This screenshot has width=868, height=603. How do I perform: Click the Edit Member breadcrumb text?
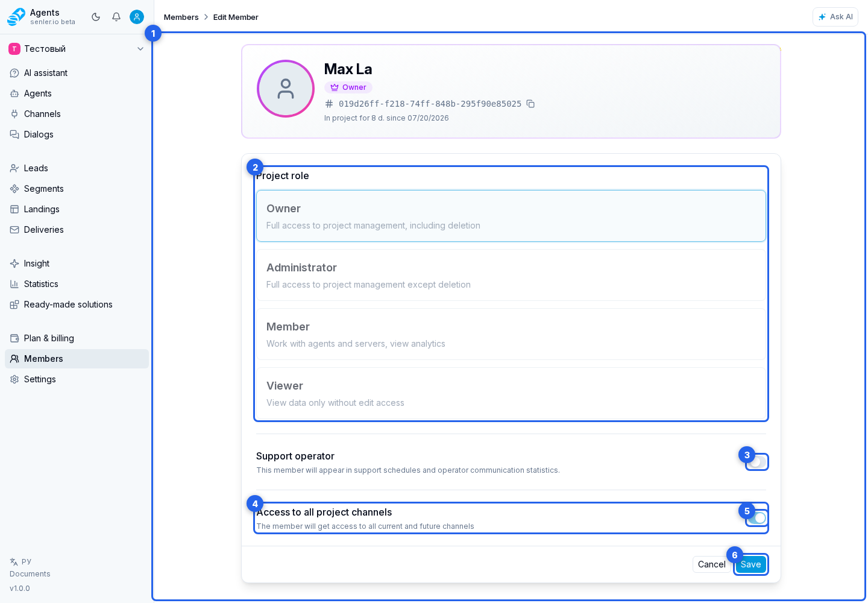point(236,17)
